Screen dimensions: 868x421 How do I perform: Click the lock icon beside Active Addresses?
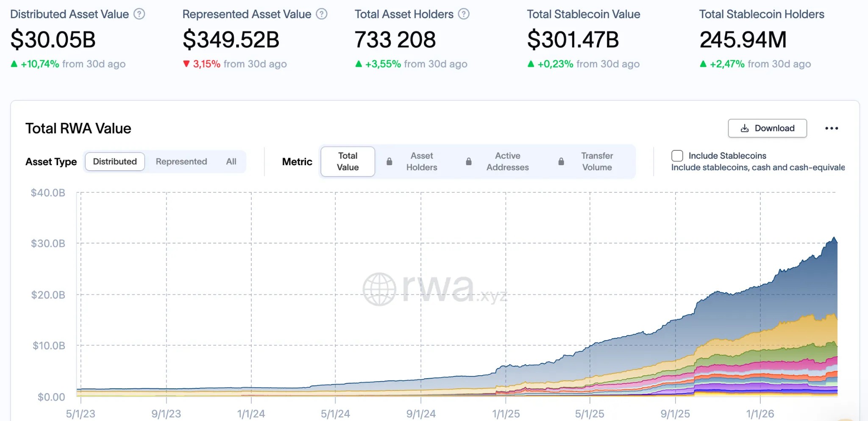pos(468,161)
